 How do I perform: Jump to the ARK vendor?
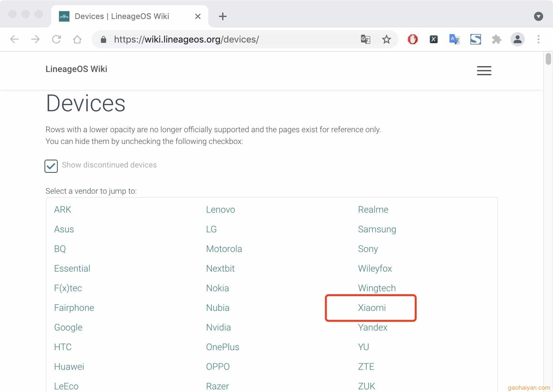click(63, 209)
